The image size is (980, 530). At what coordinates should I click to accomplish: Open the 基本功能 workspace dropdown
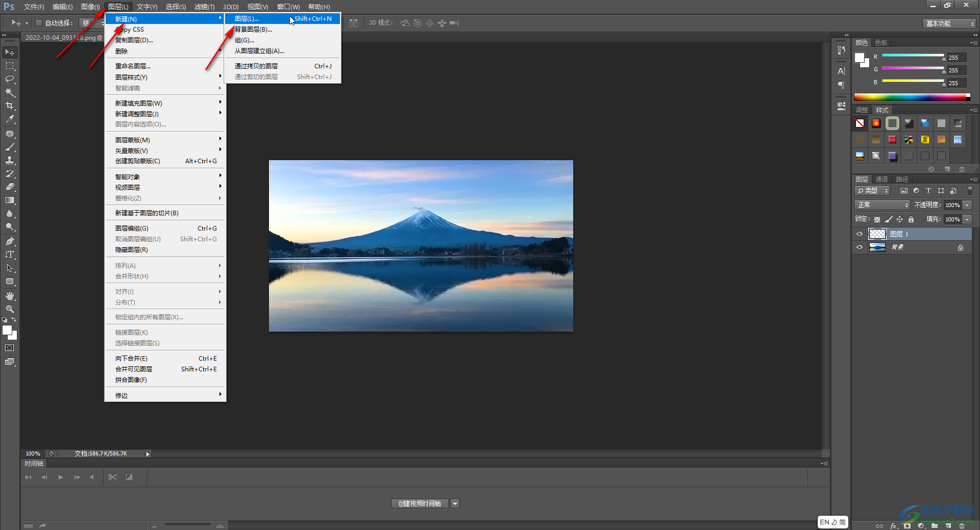949,23
